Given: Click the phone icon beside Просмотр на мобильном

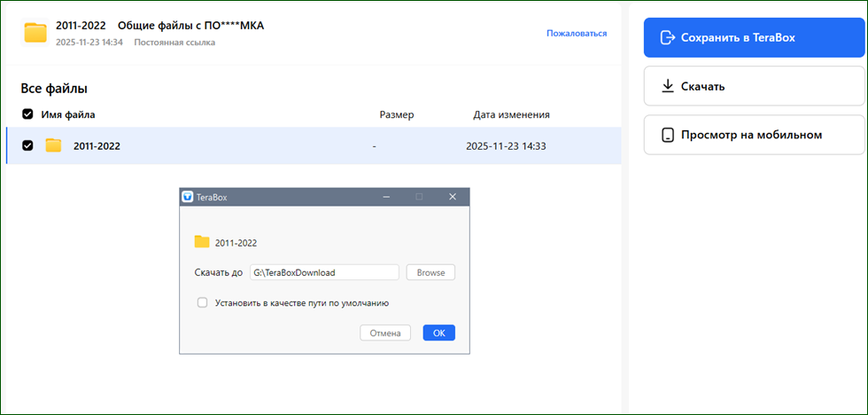Looking at the screenshot, I should pos(668,135).
